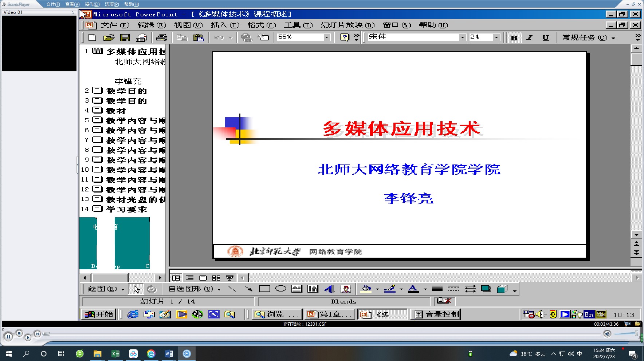The image size is (644, 361).
Task: Open the 文件 menu in PowerPoint
Action: pyautogui.click(x=115, y=25)
